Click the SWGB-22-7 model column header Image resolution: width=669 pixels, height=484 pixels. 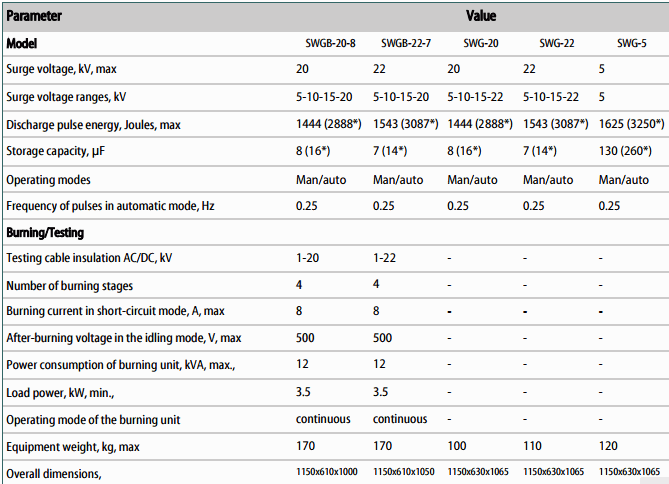[x=406, y=44]
